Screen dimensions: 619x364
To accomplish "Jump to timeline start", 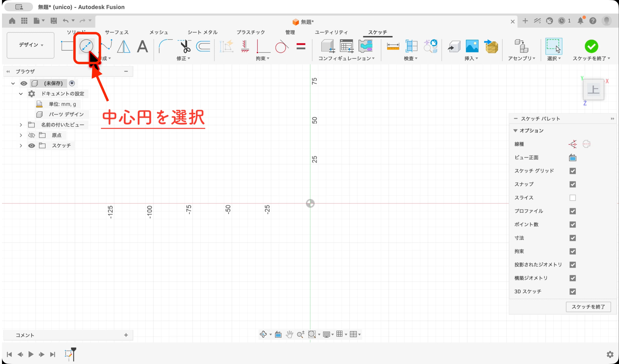I will click(x=9, y=354).
